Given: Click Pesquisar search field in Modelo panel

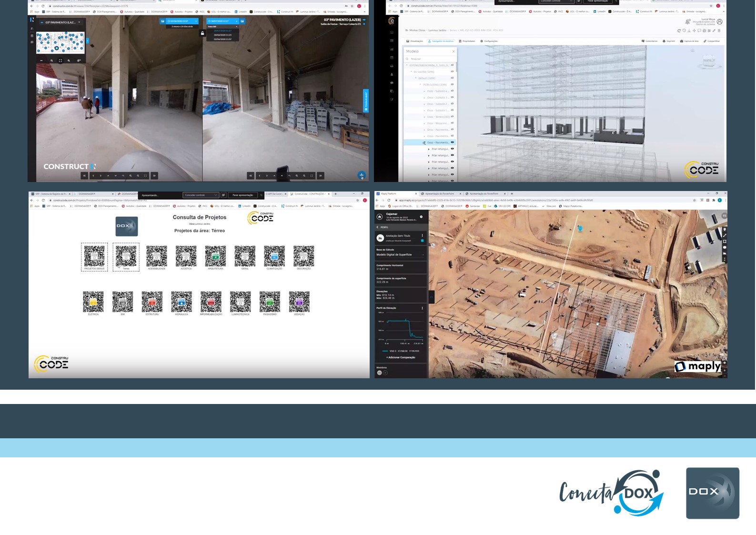Looking at the screenshot, I should coord(430,59).
